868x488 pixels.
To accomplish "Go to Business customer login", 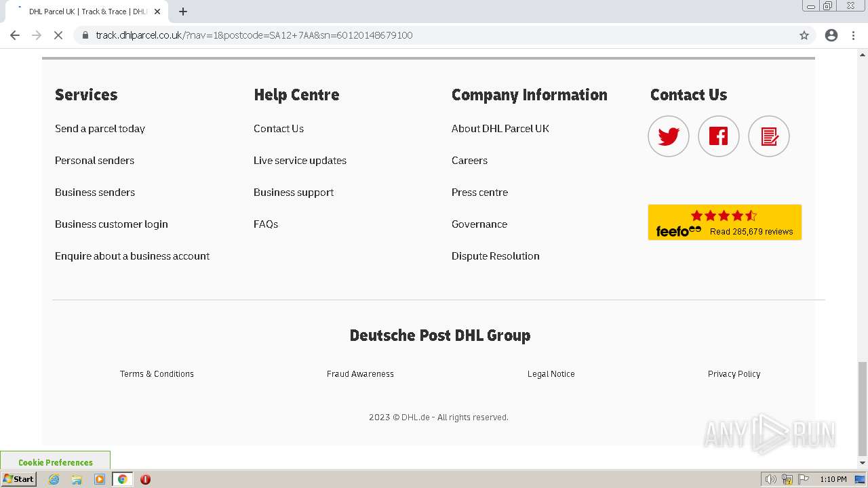I will tap(111, 224).
